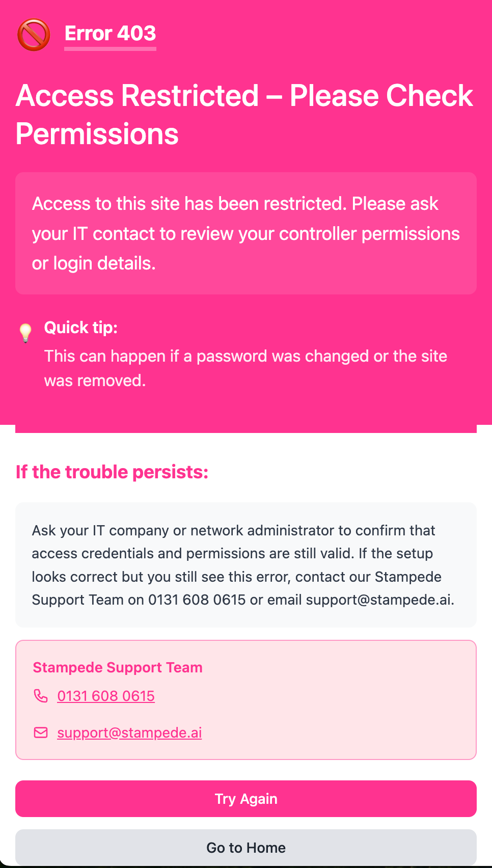This screenshot has width=492, height=868.
Task: Click the red prohibited sign icon
Action: click(34, 35)
